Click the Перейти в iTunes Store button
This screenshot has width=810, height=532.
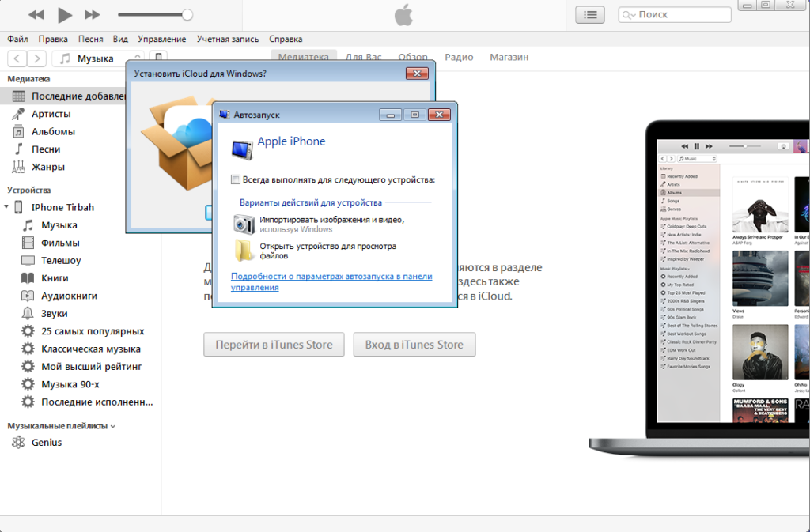(x=274, y=345)
